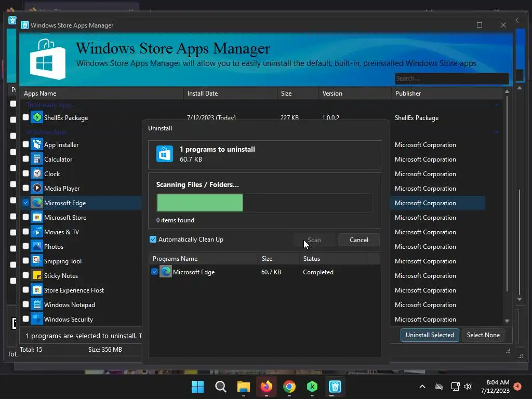Sort by Version column
Image resolution: width=532 pixels, height=399 pixels.
click(x=355, y=94)
